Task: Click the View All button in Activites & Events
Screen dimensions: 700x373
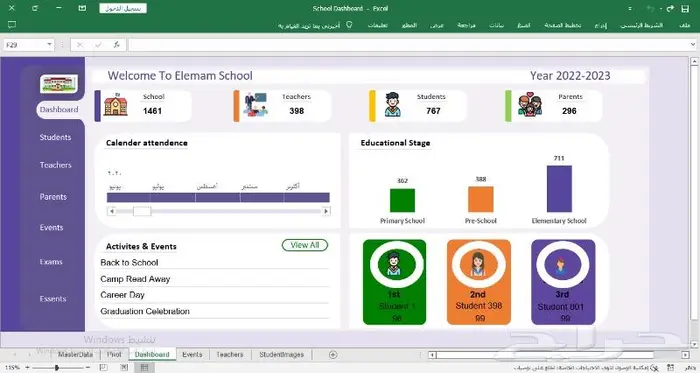Action: pos(305,245)
